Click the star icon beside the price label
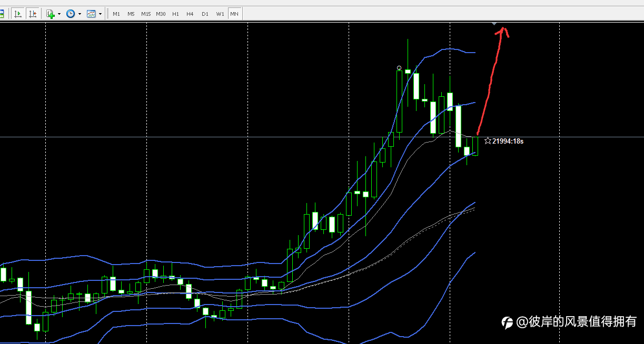 (x=488, y=141)
